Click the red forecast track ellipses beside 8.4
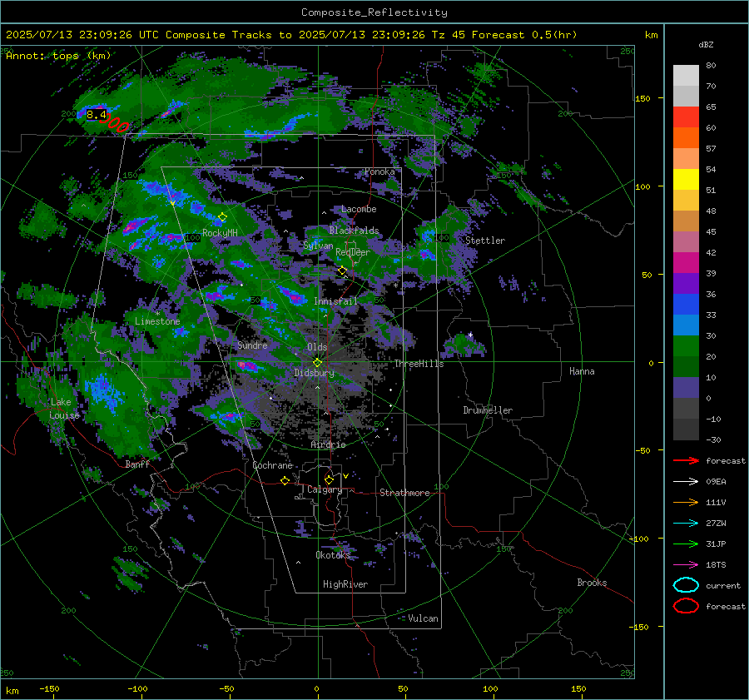Viewport: 749px width, 700px height. [115, 123]
